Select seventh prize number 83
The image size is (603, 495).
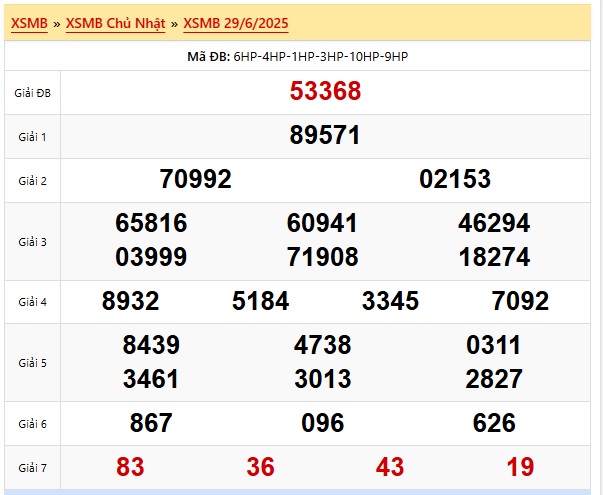click(130, 467)
